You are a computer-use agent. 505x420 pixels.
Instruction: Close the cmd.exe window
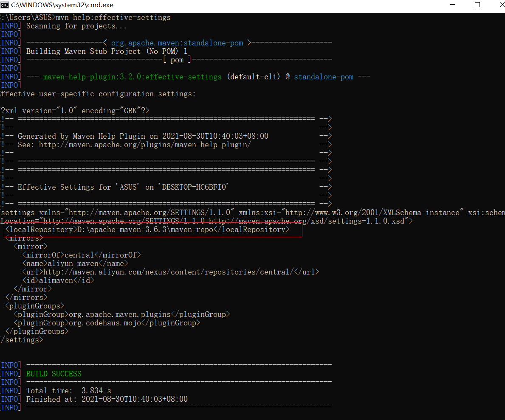pyautogui.click(x=501, y=5)
